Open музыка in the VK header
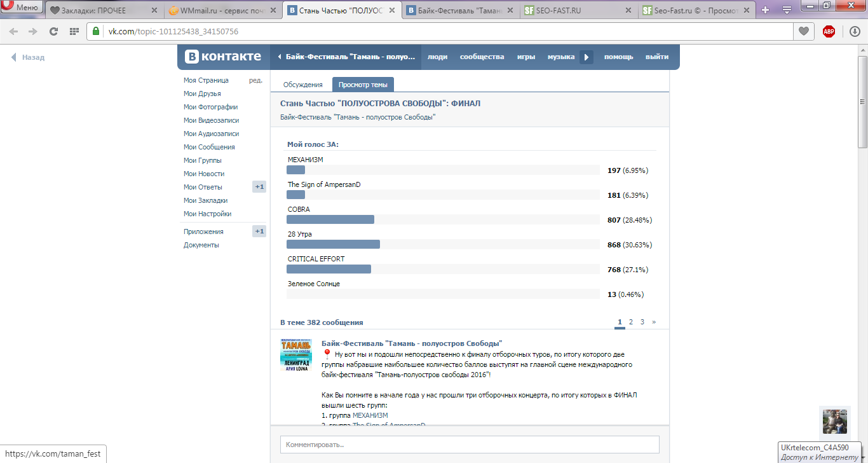Screen dimensions: 868x463 (x=561, y=57)
